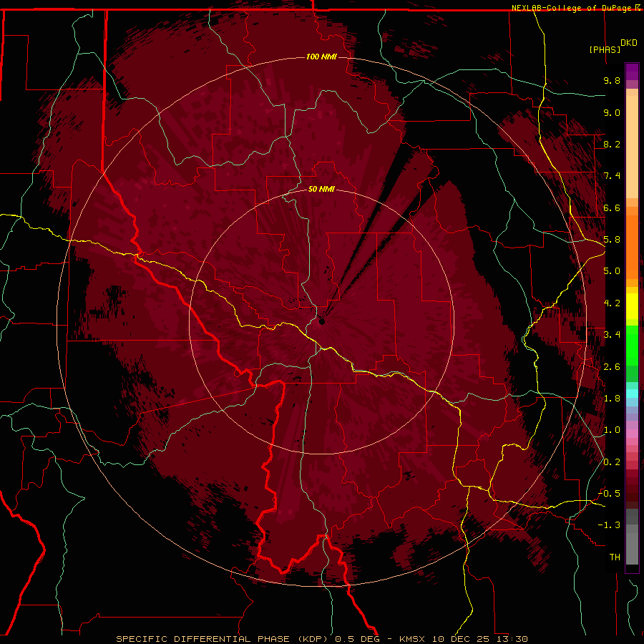Click the 8.2 value on the color scale
The height and width of the screenshot is (644, 644).
pos(612,144)
